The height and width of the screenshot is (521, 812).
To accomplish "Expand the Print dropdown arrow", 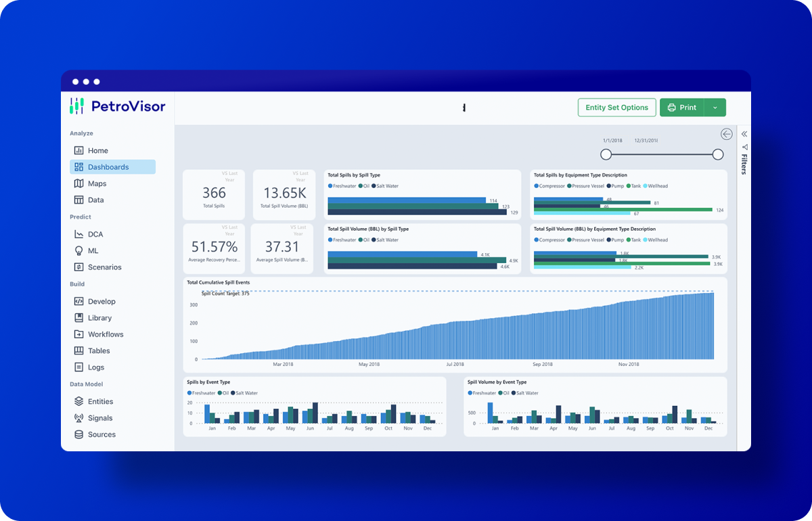I will [x=715, y=108].
